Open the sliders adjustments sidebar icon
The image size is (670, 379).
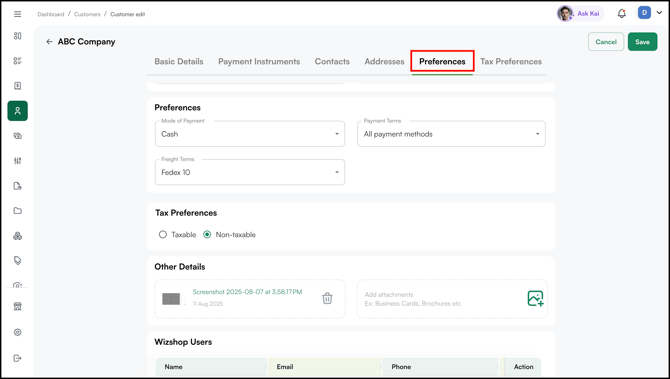coord(18,161)
